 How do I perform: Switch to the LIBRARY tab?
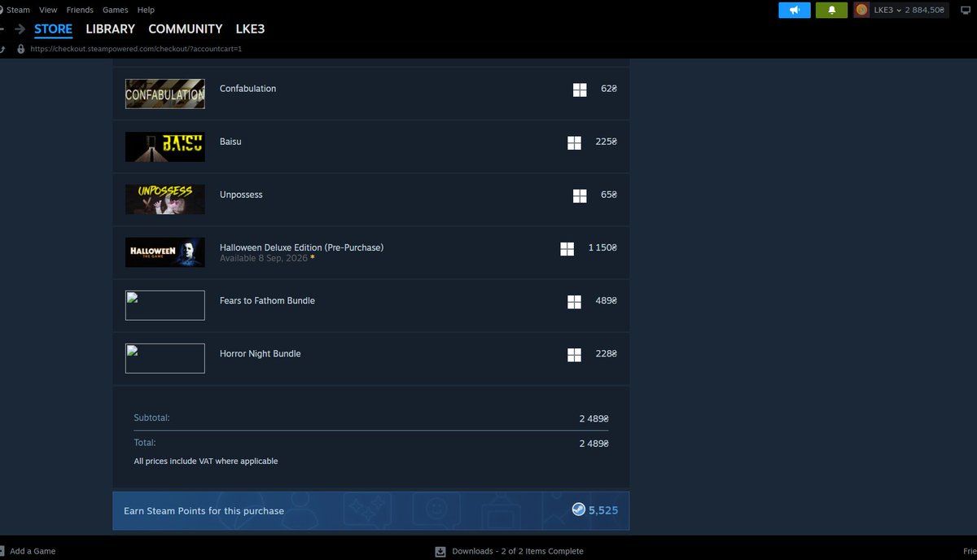(110, 28)
